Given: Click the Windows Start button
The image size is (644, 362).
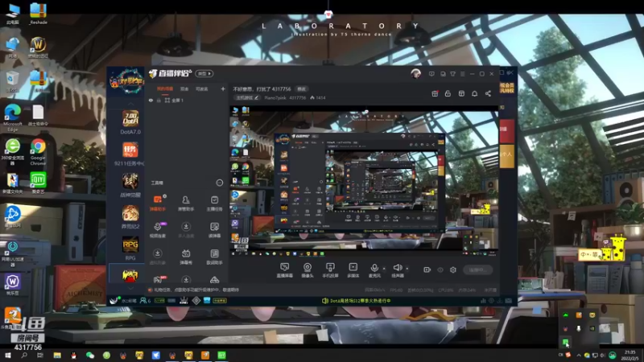Looking at the screenshot, I should [x=7, y=355].
